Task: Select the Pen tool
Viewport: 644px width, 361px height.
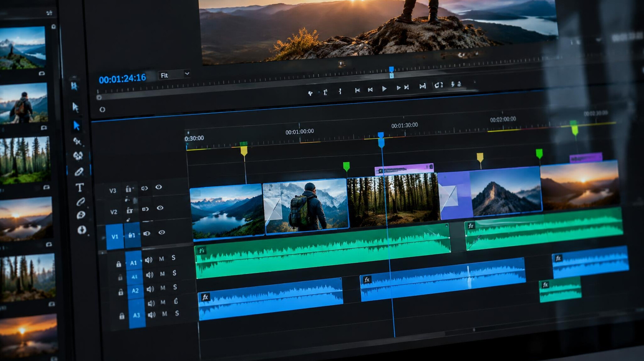Action: tap(79, 172)
